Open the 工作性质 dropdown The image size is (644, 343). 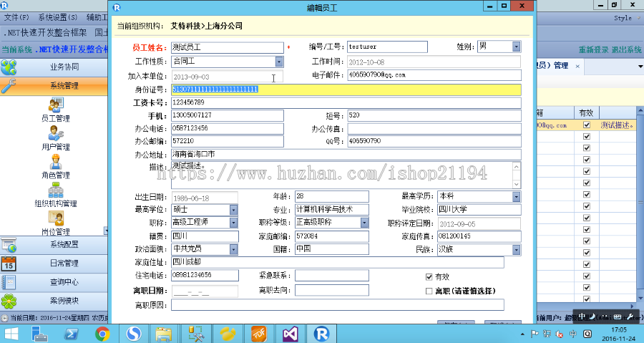279,62
